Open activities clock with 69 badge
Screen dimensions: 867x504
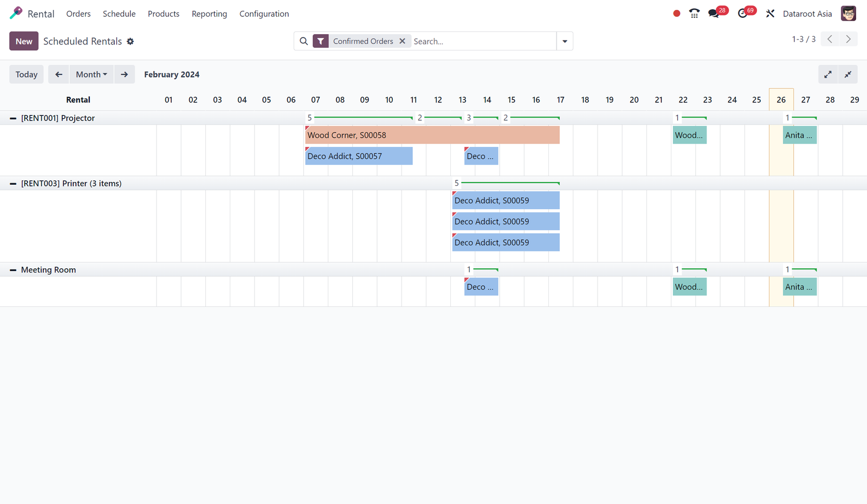[746, 12]
